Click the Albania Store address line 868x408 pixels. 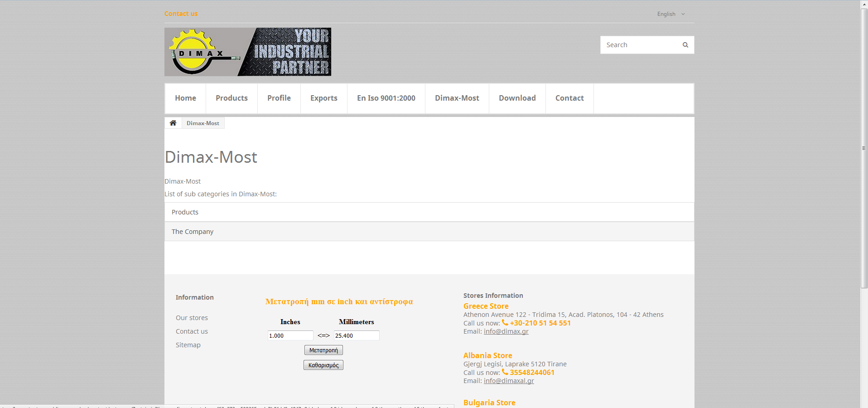515,364
